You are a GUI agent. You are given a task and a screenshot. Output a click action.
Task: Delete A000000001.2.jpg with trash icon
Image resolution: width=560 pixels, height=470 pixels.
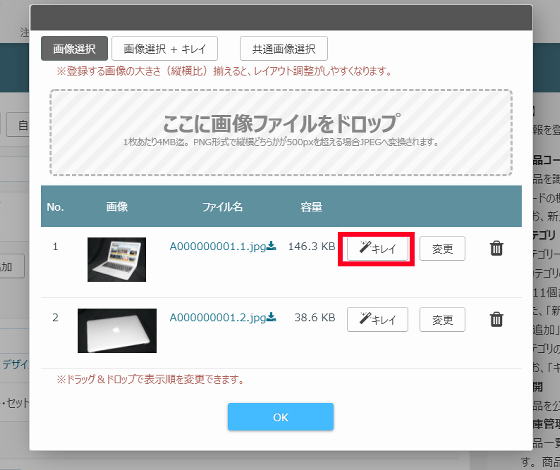496,319
